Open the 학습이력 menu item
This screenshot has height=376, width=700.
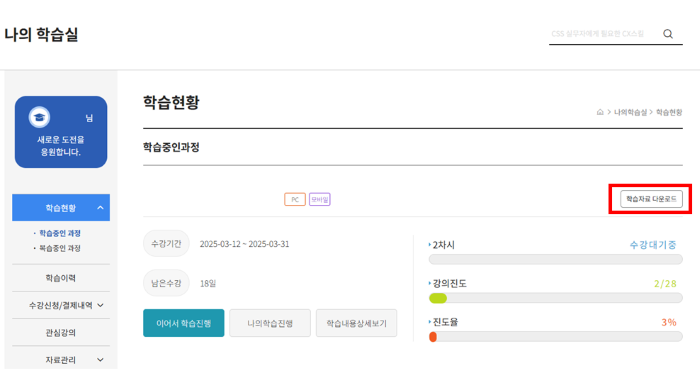coord(61,278)
